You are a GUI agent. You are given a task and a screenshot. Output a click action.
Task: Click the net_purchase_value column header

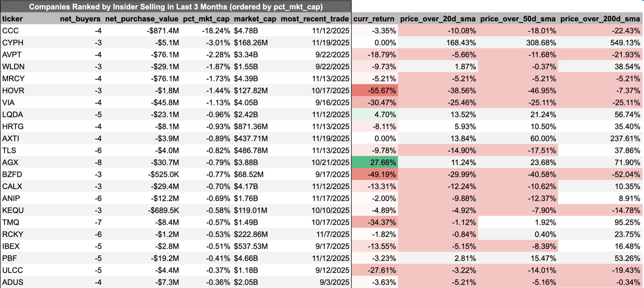pyautogui.click(x=142, y=19)
